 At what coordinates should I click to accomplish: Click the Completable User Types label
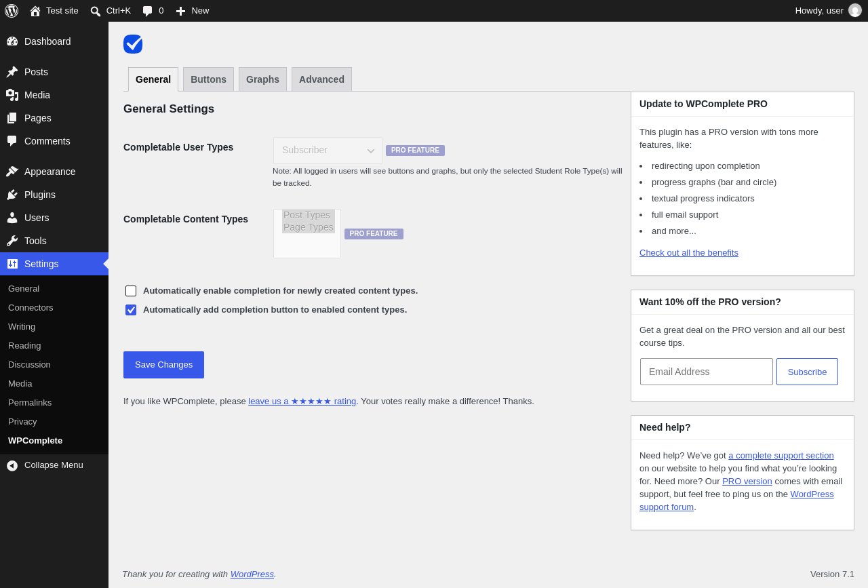click(x=178, y=147)
